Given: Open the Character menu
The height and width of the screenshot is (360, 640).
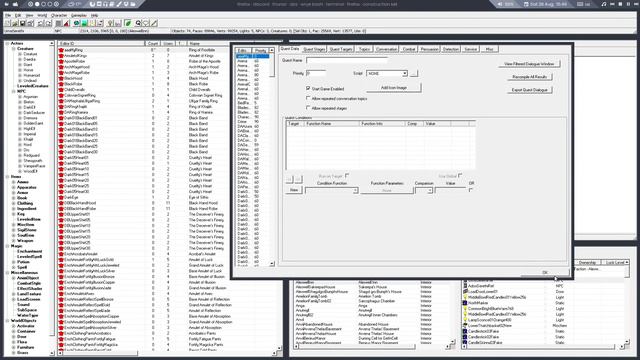Looking at the screenshot, I should (x=59, y=15).
